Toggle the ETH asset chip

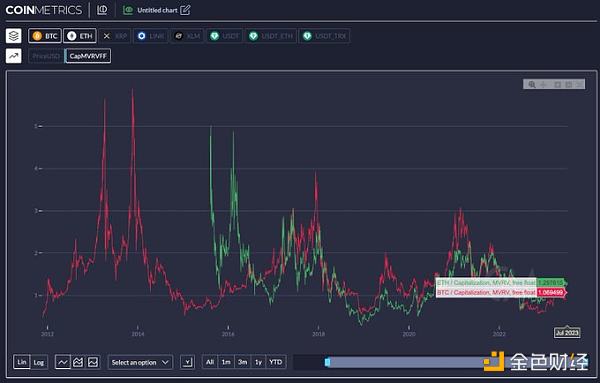click(80, 36)
